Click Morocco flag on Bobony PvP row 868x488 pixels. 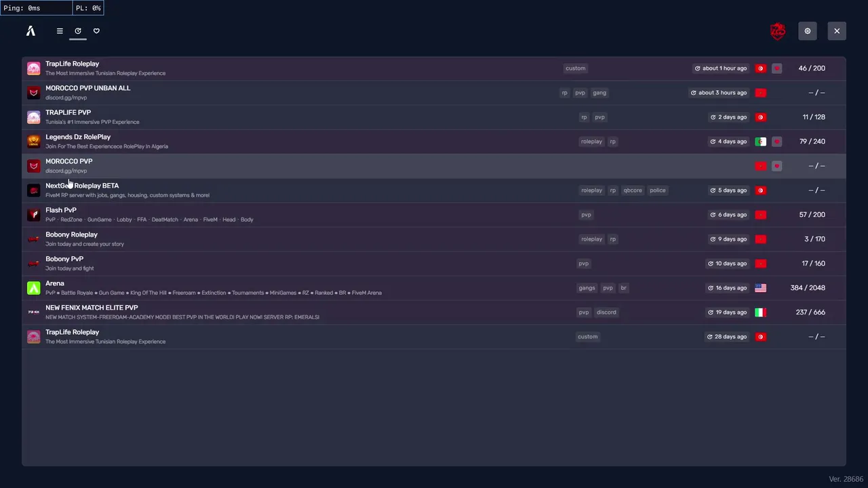tap(761, 264)
